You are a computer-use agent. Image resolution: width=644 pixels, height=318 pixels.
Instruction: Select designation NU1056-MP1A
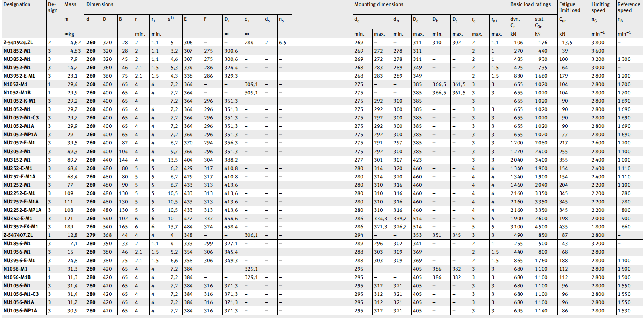pyautogui.click(x=20, y=311)
